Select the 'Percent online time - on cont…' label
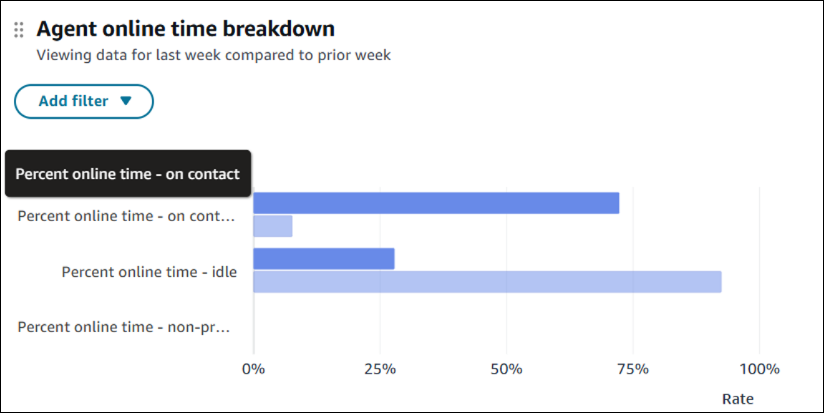This screenshot has width=824, height=413. (127, 215)
